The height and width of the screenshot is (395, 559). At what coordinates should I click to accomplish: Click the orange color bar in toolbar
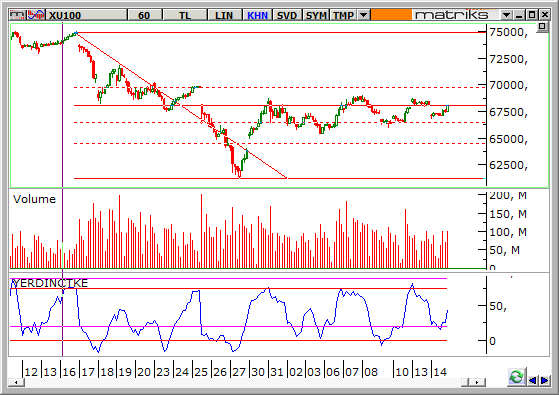(391, 15)
